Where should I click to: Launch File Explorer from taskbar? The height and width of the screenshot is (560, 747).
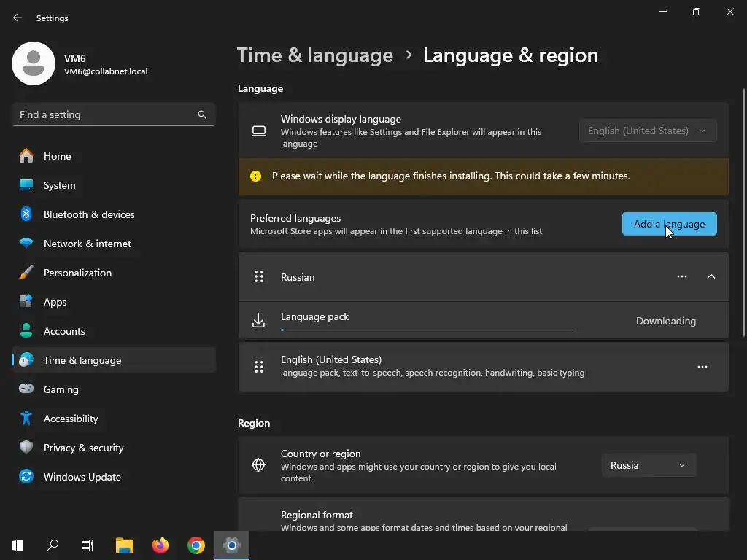point(125,545)
